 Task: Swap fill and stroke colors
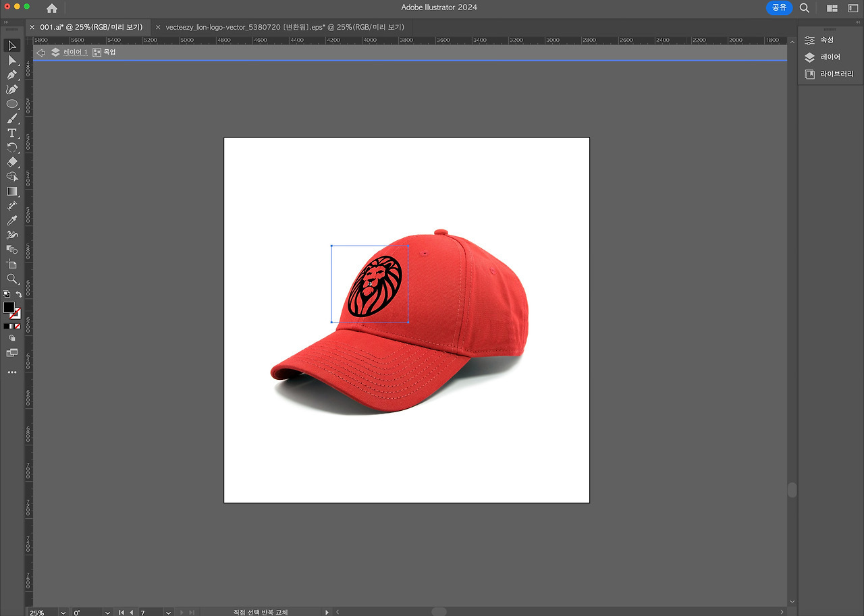click(19, 294)
